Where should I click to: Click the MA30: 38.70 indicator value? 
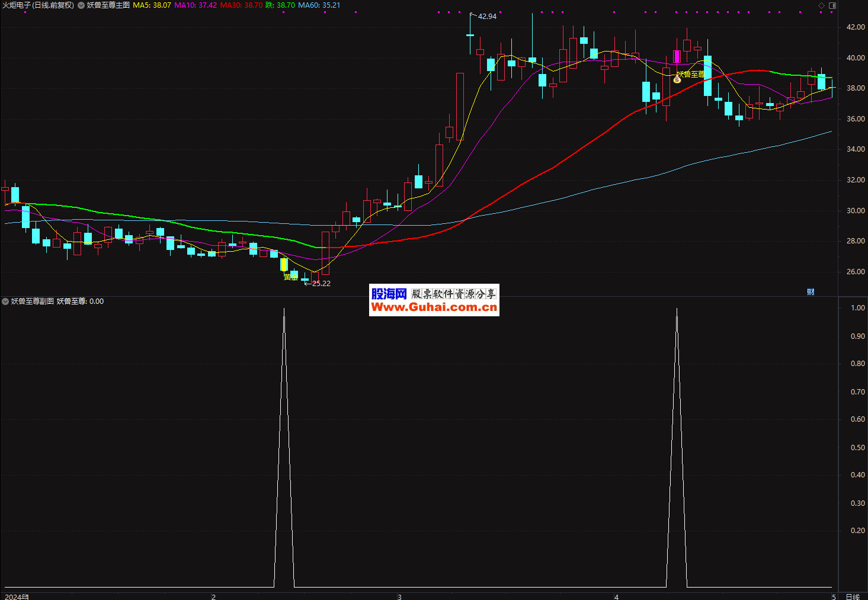[241, 5]
